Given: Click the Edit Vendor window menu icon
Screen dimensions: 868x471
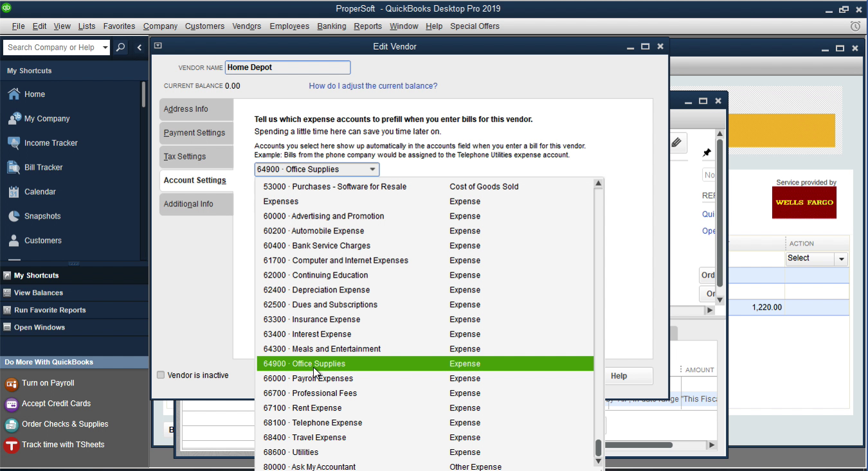Looking at the screenshot, I should click(158, 46).
